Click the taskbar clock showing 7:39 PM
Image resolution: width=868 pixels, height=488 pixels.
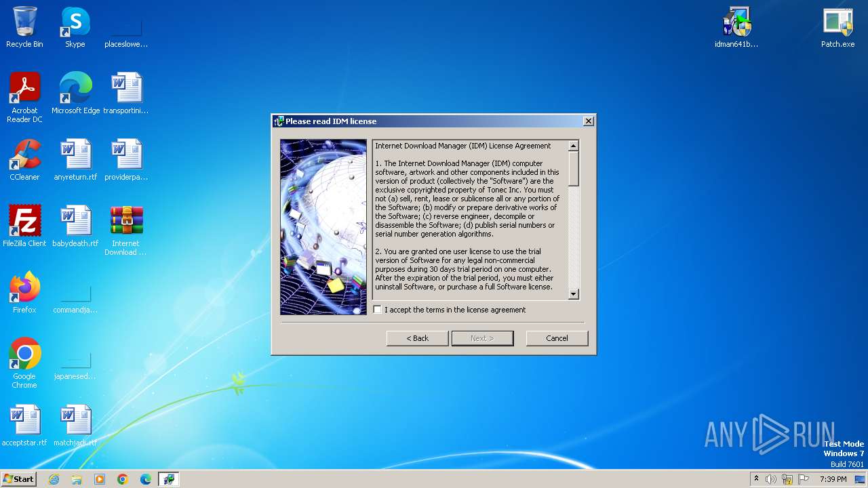pos(833,479)
